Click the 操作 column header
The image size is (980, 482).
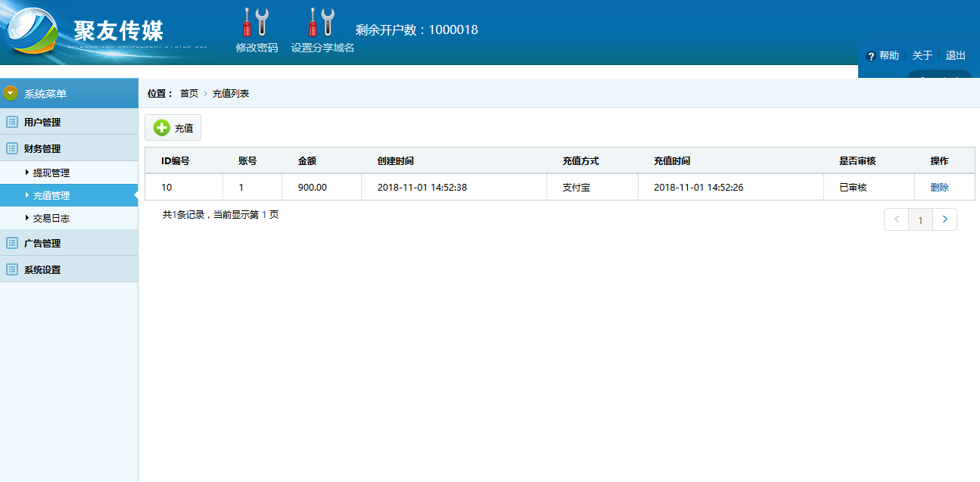pyautogui.click(x=939, y=161)
